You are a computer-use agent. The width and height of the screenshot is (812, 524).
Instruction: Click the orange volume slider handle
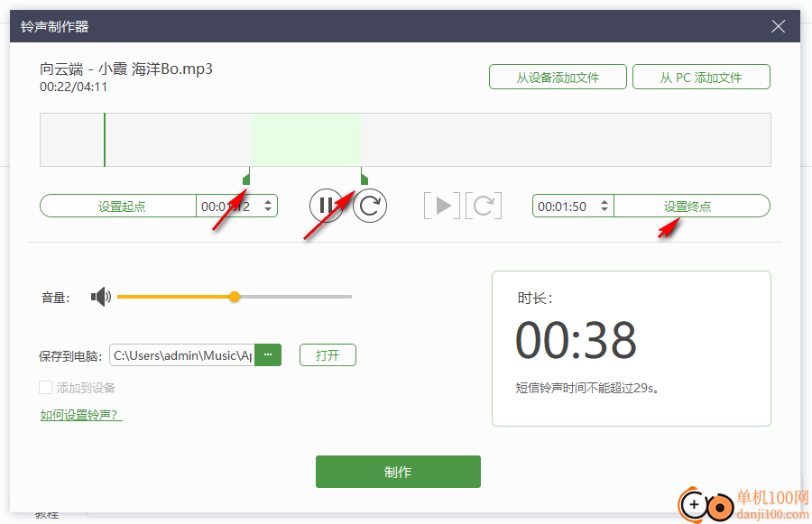pyautogui.click(x=235, y=297)
